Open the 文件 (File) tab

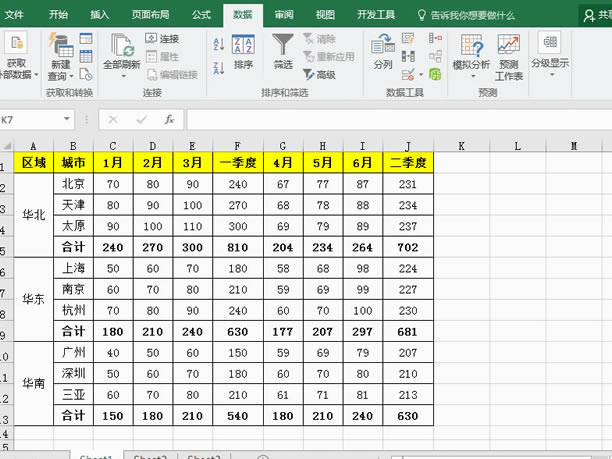[x=14, y=15]
